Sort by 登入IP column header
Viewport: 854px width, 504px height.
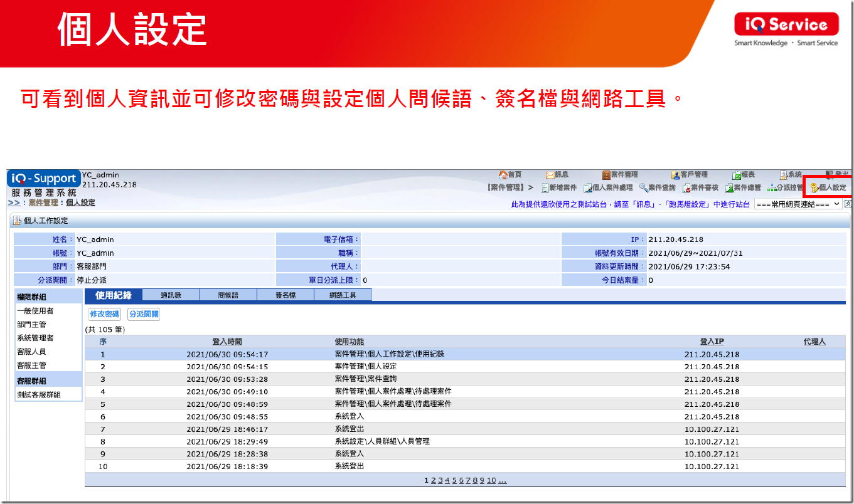coord(712,342)
